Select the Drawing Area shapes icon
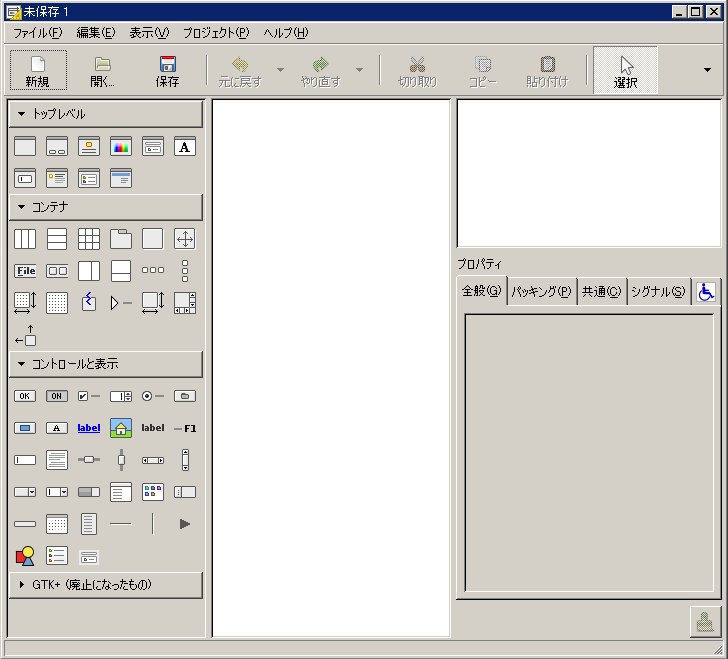Viewport: 728px width, 659px height. tap(25, 556)
